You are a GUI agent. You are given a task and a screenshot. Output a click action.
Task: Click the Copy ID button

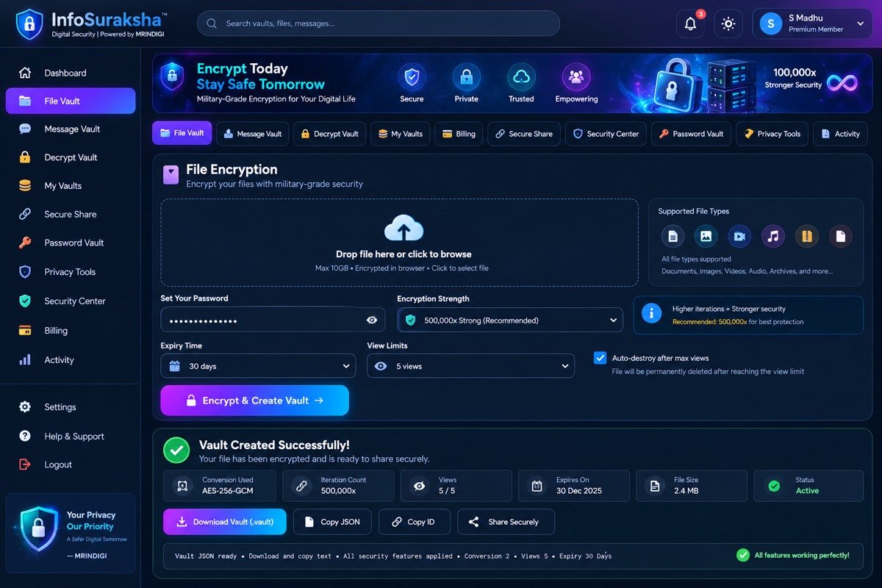[x=414, y=522]
